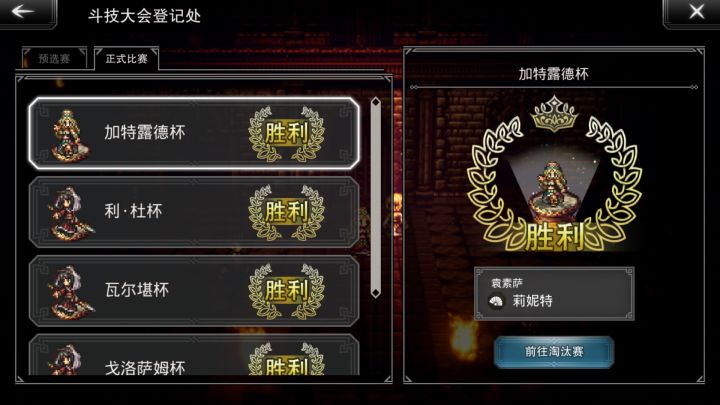This screenshot has height=405, width=720.
Task: Click the character sprite in the 加特露德杯 row
Action: click(x=69, y=135)
